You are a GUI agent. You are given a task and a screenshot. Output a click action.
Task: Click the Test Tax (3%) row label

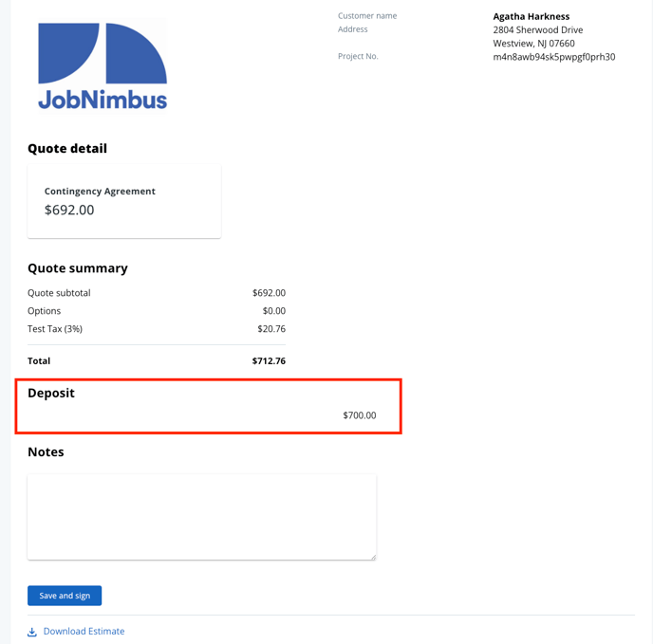pos(55,329)
